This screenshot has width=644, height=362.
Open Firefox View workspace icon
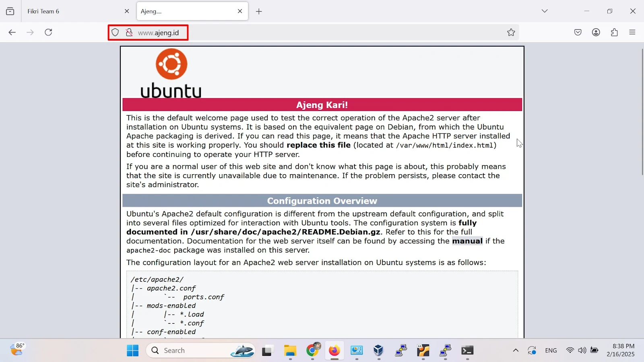[10, 11]
